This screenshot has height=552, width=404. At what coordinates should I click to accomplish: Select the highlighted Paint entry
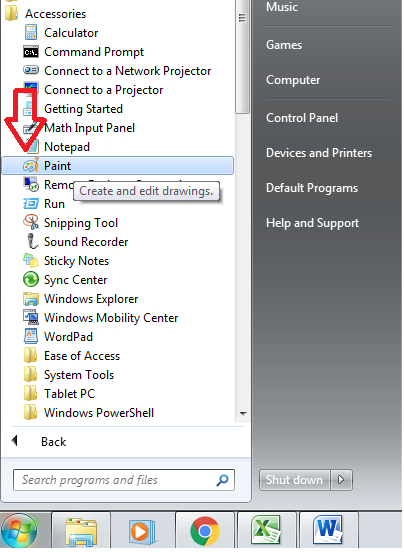pyautogui.click(x=118, y=166)
